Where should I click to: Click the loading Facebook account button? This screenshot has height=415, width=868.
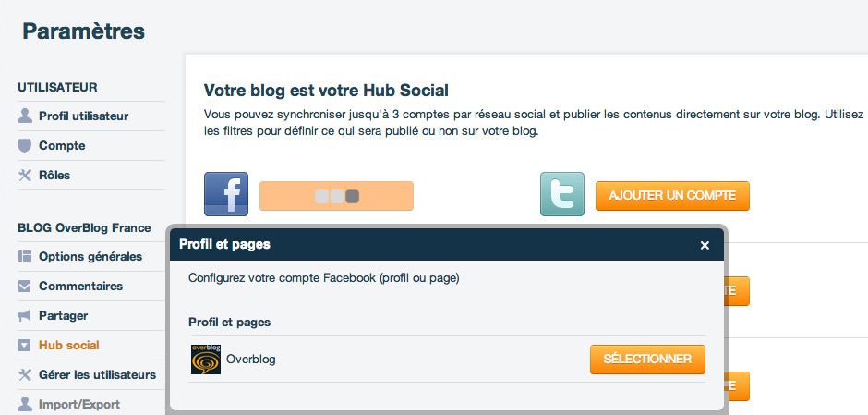tap(336, 196)
